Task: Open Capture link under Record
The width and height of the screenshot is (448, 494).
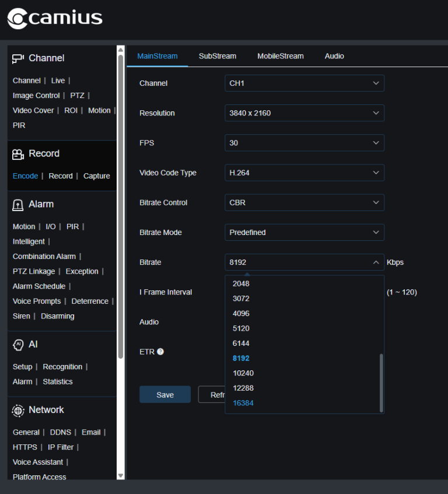Action: [97, 176]
